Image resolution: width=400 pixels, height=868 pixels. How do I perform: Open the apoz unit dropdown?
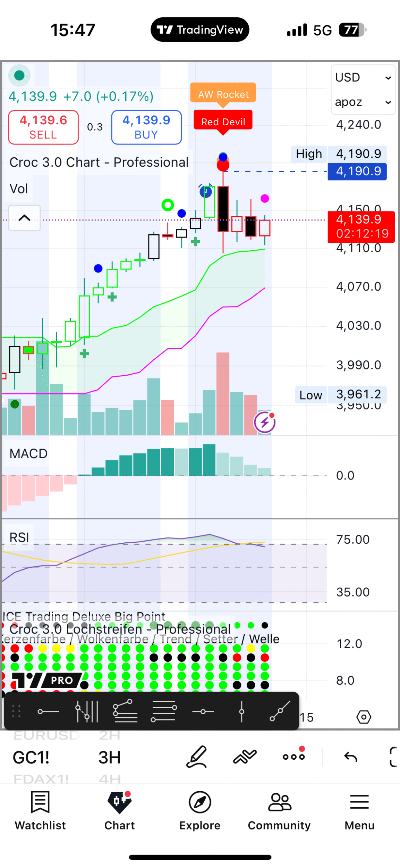point(363,102)
